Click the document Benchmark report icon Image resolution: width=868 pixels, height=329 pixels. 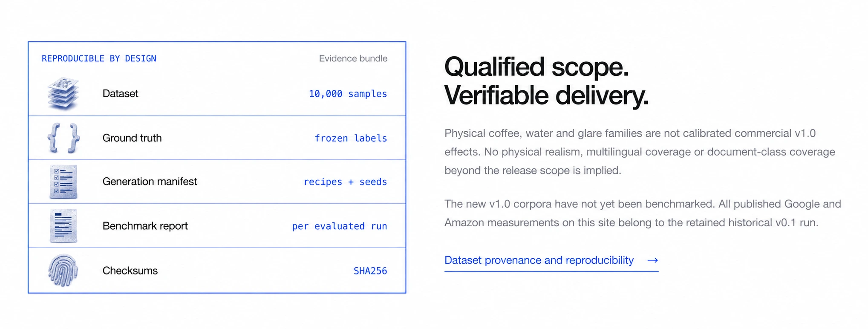tap(63, 226)
